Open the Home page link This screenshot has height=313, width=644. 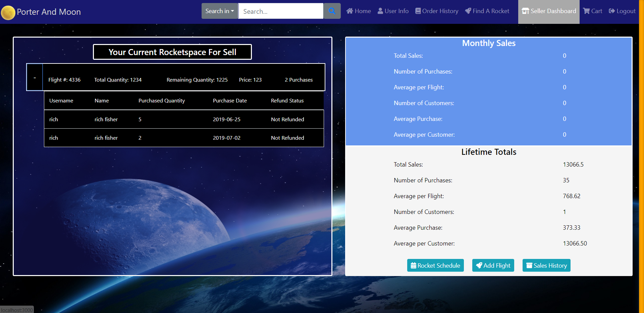(359, 11)
